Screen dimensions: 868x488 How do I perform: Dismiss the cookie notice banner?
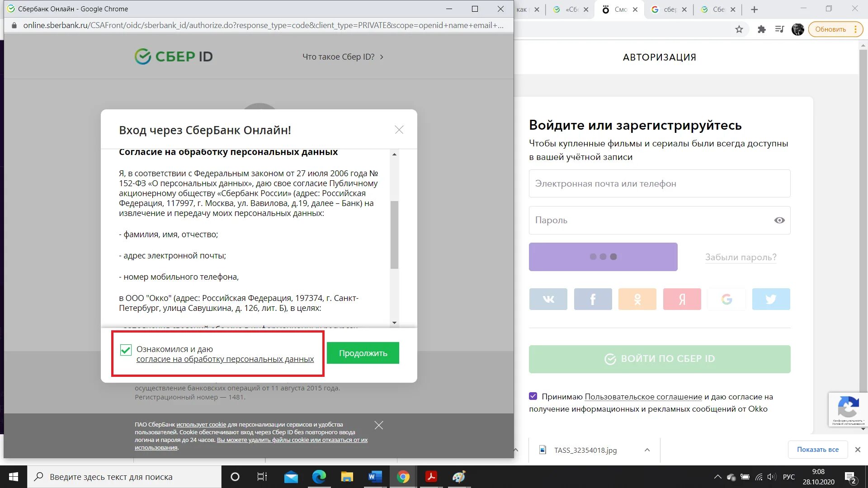point(379,425)
